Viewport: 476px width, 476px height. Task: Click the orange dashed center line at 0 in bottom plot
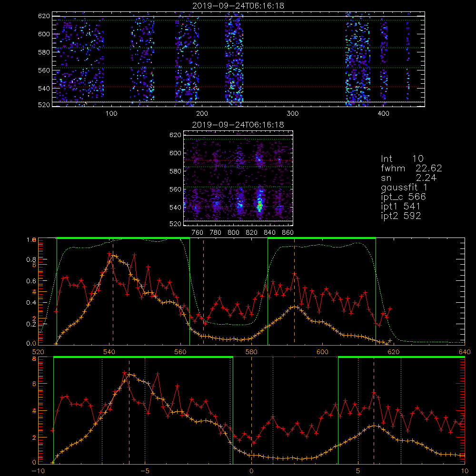click(251, 410)
